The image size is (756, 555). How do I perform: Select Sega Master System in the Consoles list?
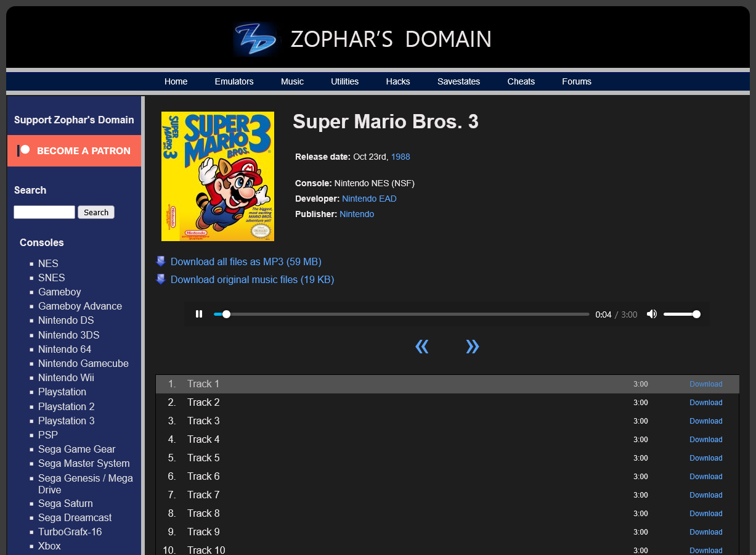(x=84, y=463)
